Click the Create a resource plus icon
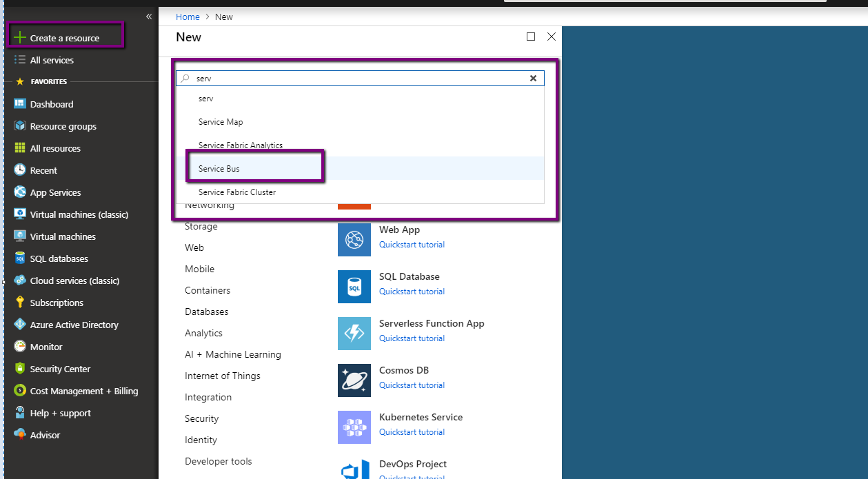Image resolution: width=868 pixels, height=479 pixels. point(20,38)
